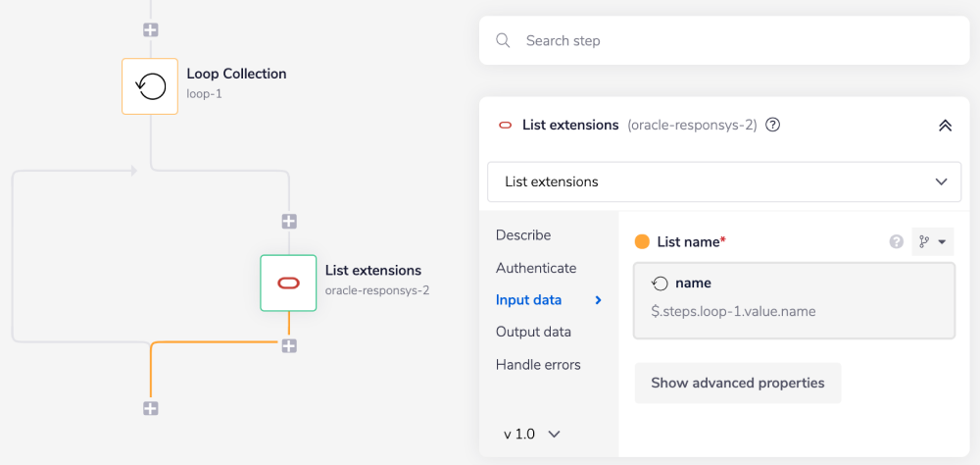Open the Authenticate tab
The image size is (980, 465).
(x=536, y=268)
